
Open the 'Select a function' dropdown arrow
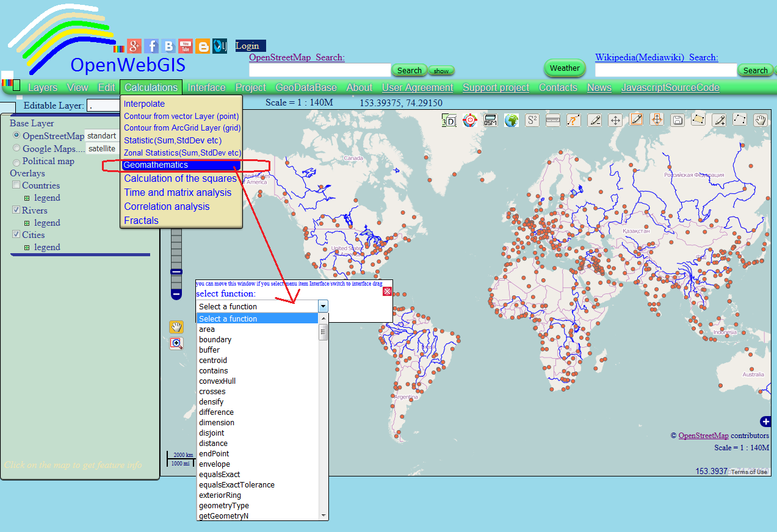[323, 306]
